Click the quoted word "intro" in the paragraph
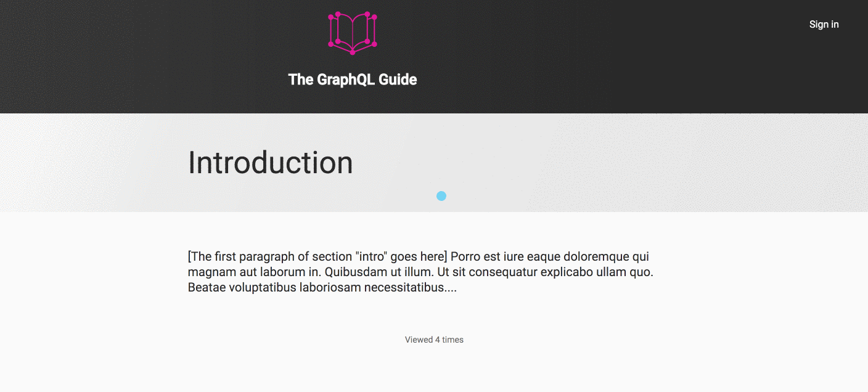This screenshot has height=392, width=868. [x=371, y=256]
